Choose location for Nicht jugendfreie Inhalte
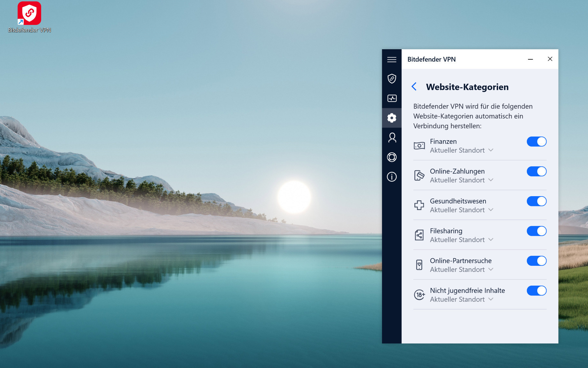The width and height of the screenshot is (588, 368). [462, 299]
